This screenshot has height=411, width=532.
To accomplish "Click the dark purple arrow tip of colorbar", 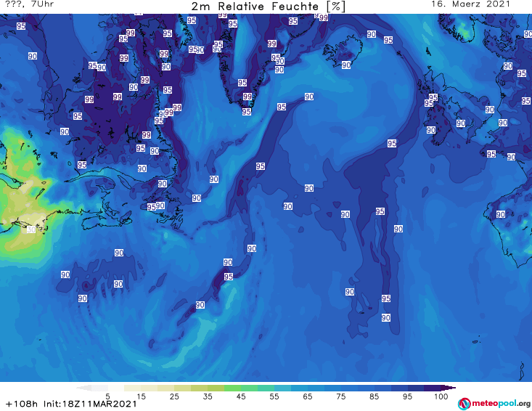I will click(449, 388).
